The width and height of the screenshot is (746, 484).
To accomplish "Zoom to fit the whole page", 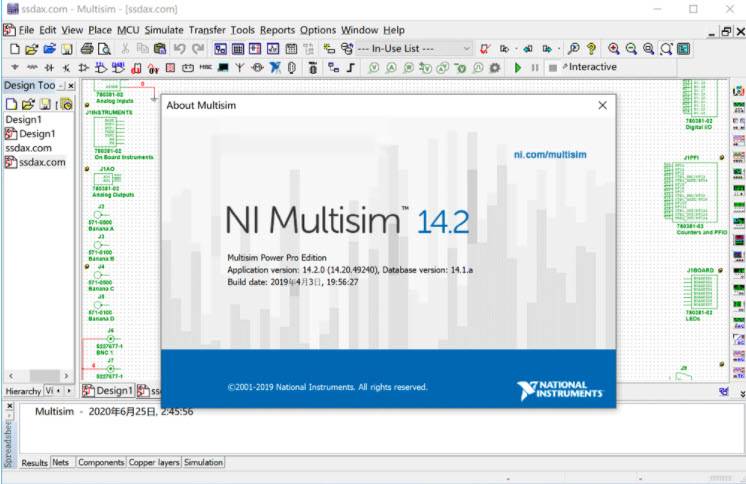I will [666, 49].
